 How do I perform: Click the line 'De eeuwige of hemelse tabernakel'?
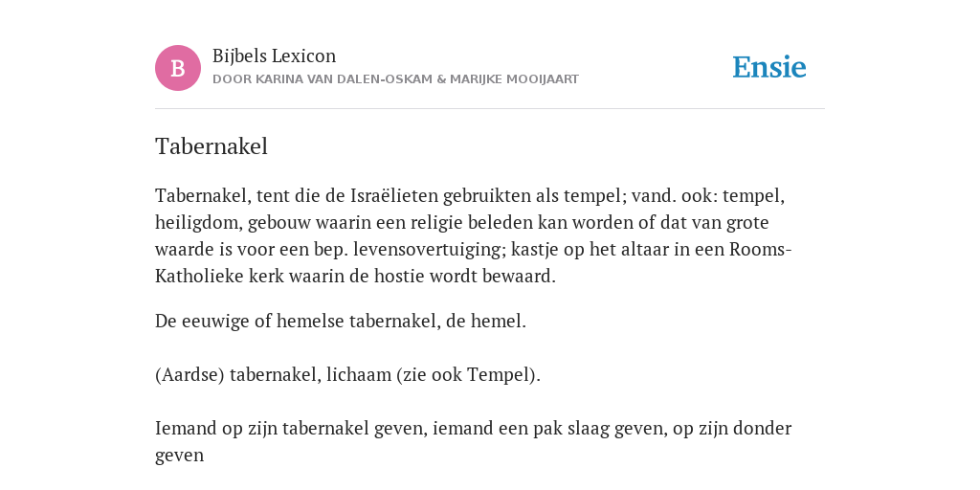tap(341, 322)
